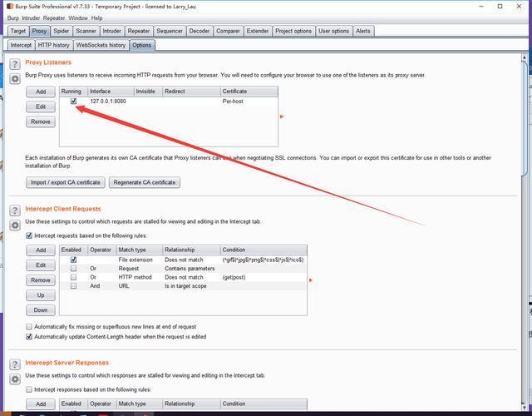Image resolution: width=532 pixels, height=416 pixels.
Task: Toggle Running checkbox for 127.0.0.1:8080 listener
Action: coord(74,102)
